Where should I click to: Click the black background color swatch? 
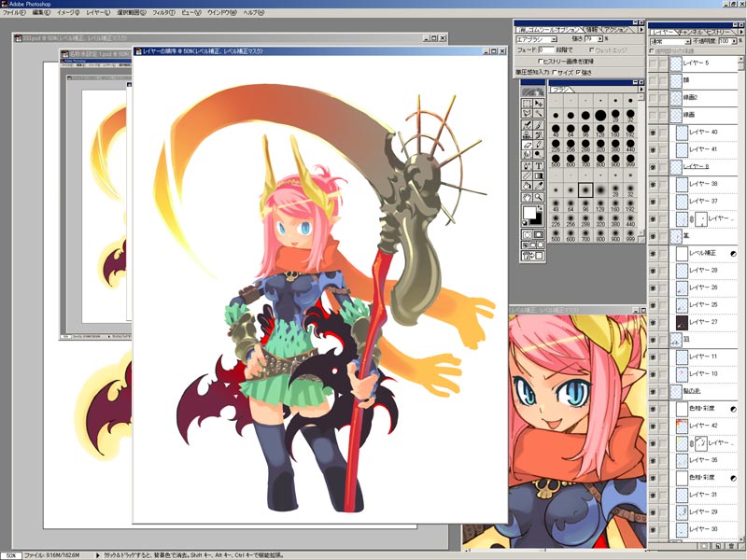(x=537, y=219)
